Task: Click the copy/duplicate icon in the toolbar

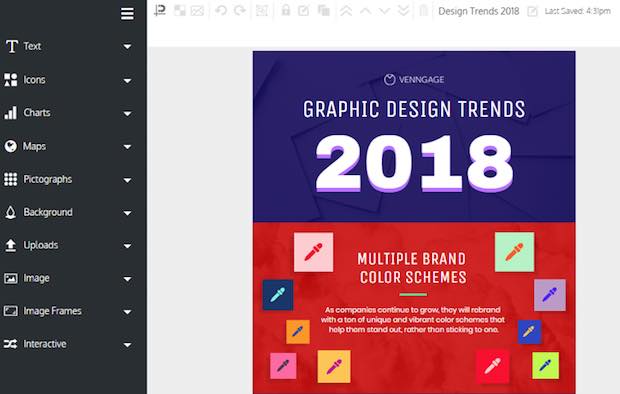Action: (324, 10)
